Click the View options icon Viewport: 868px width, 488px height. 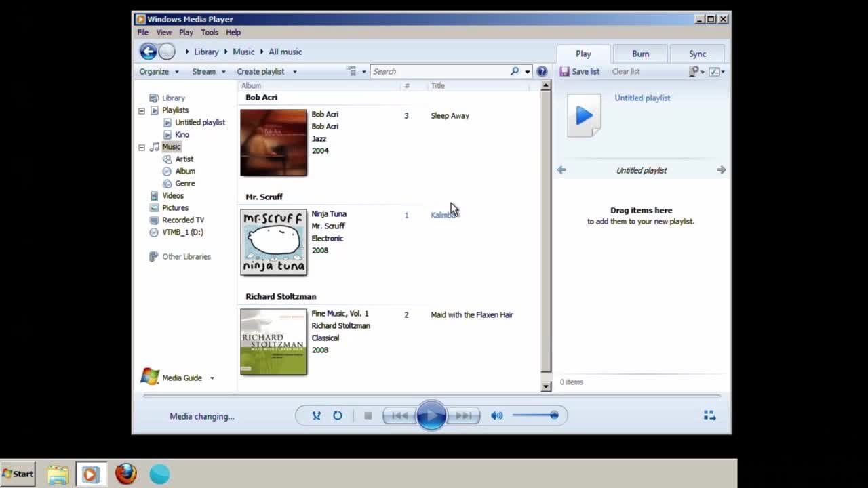351,71
